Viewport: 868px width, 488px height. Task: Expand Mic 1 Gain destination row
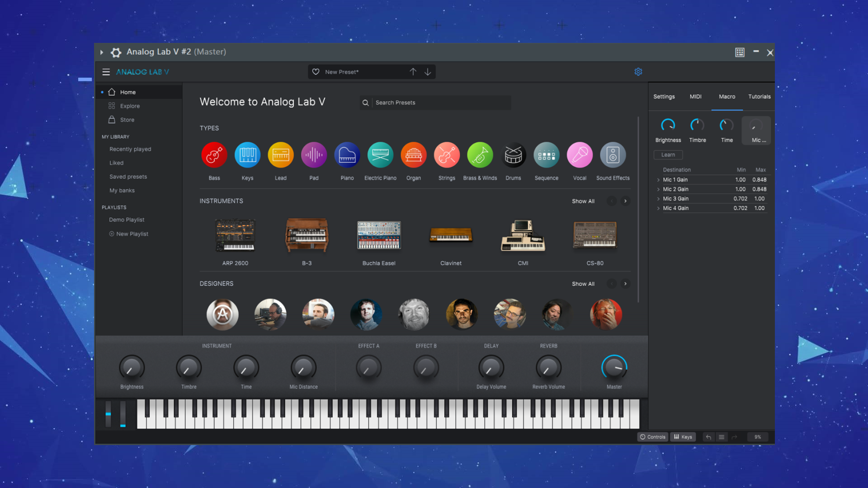pyautogui.click(x=656, y=179)
